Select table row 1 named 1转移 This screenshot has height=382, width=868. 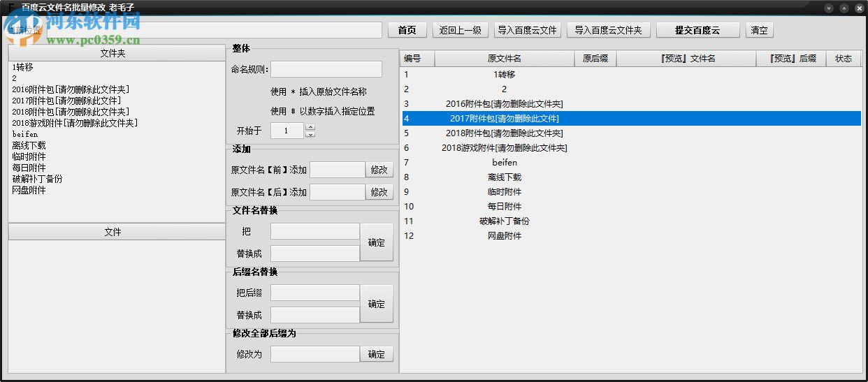pyautogui.click(x=631, y=75)
